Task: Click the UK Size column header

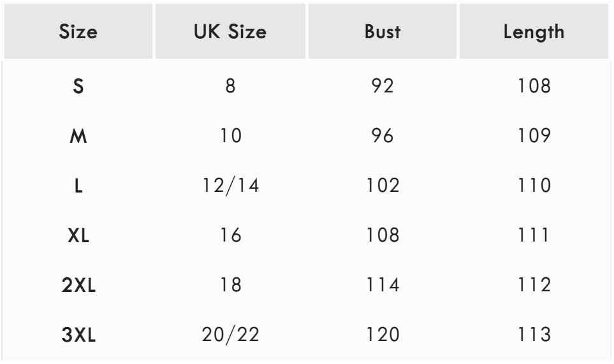Action: pos(230,33)
